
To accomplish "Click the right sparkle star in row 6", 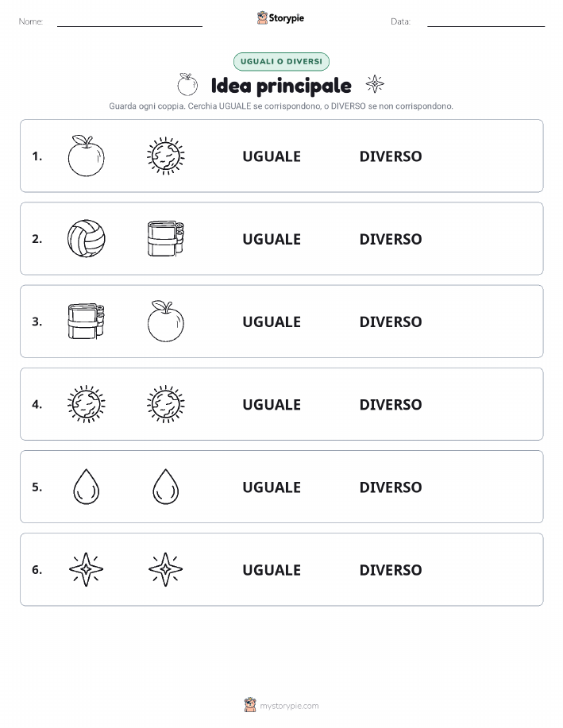I will click(166, 569).
